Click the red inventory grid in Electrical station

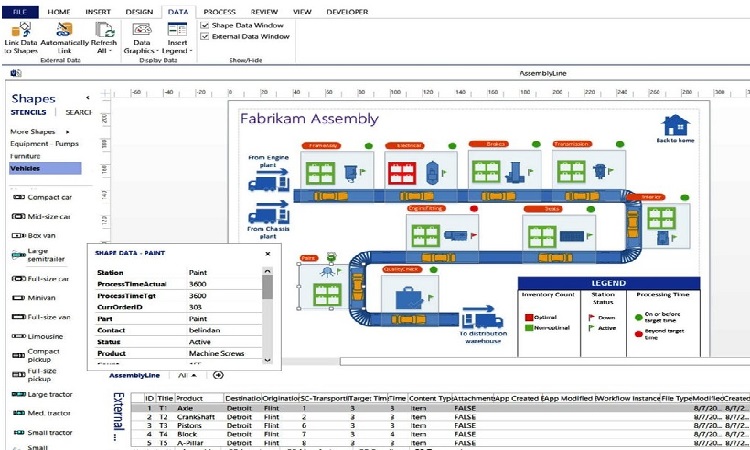(402, 173)
